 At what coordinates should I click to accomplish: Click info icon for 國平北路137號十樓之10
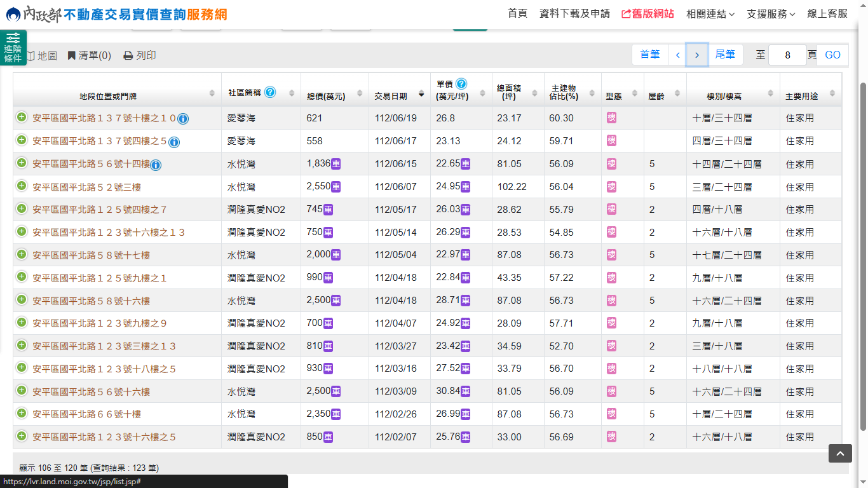[183, 119]
